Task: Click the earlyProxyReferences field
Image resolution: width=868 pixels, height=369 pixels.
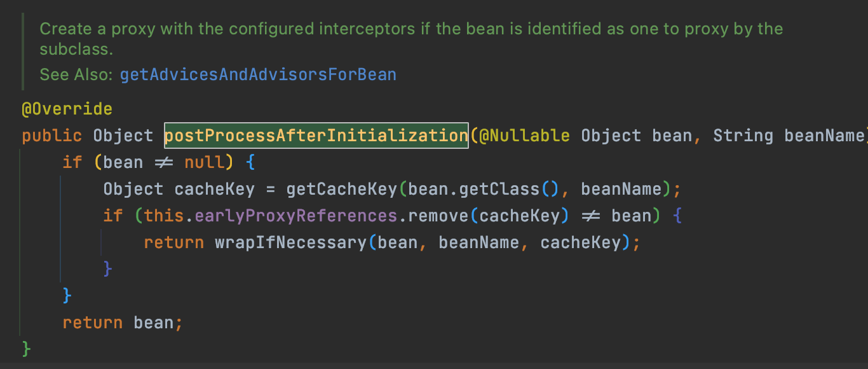Action: pyautogui.click(x=295, y=216)
